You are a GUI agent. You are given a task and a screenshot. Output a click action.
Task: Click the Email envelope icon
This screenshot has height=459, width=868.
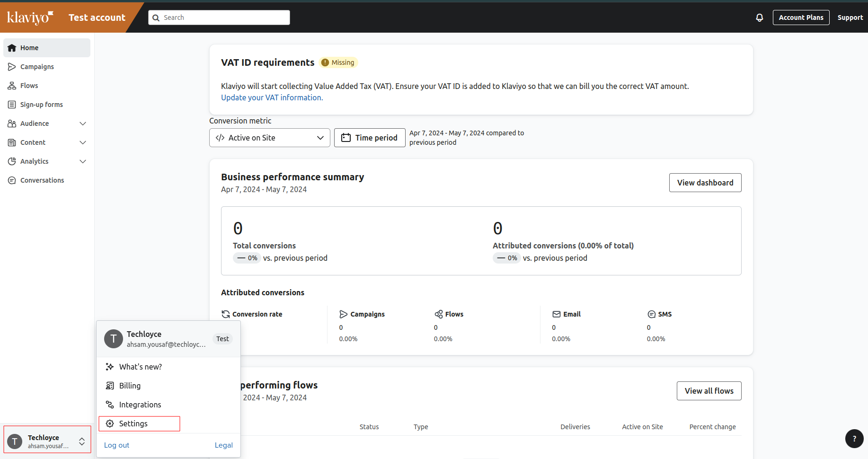[557, 314]
